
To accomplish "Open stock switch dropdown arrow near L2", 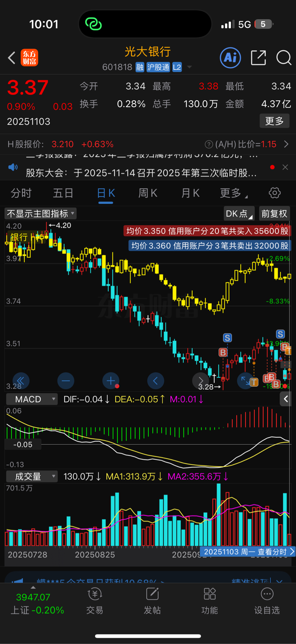I will [x=189, y=67].
